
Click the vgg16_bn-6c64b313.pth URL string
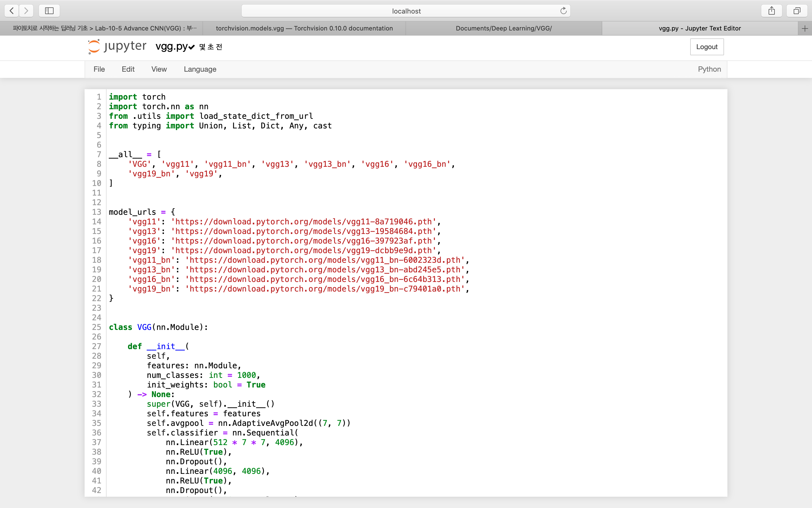[x=325, y=279]
